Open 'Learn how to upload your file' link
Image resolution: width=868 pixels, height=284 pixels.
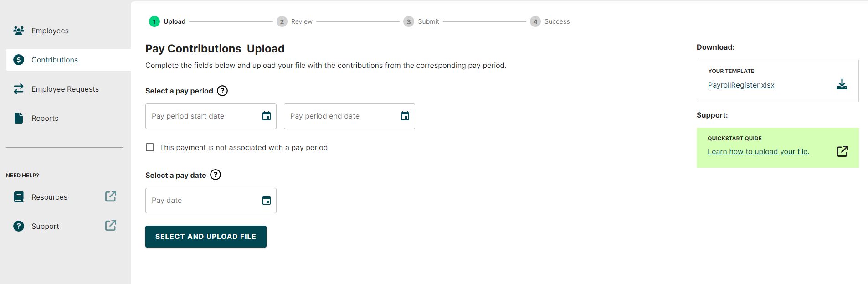758,151
